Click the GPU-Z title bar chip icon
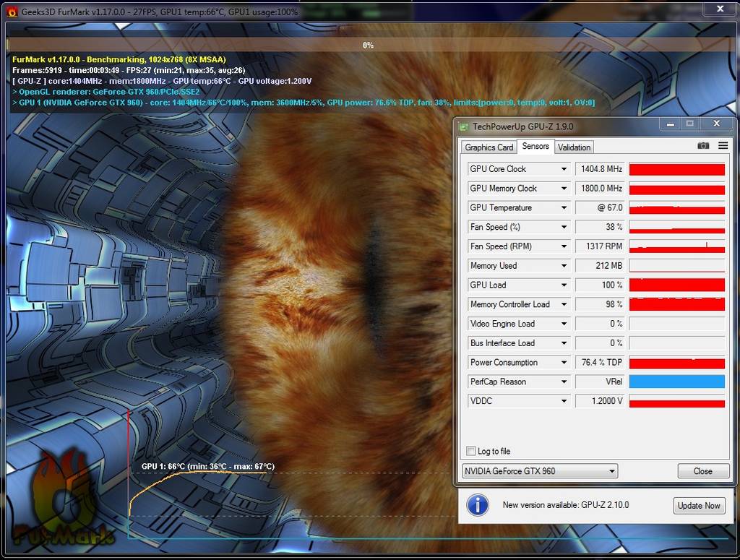 464,126
